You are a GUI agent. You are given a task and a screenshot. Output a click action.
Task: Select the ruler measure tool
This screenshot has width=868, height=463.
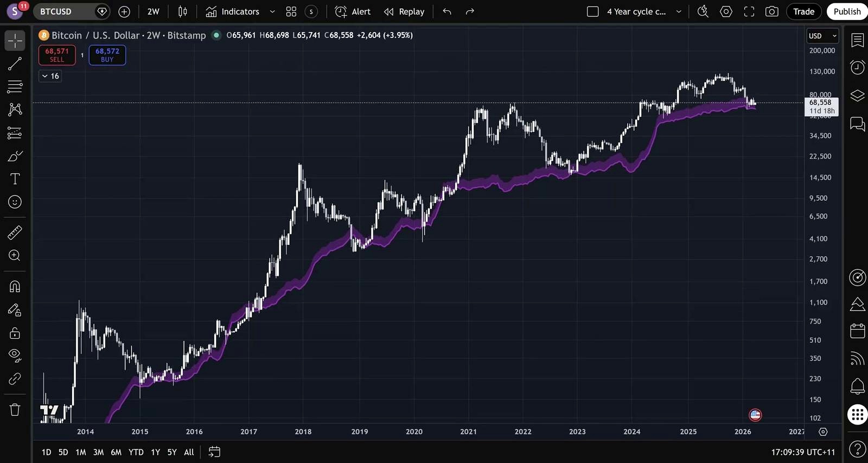[x=15, y=233]
